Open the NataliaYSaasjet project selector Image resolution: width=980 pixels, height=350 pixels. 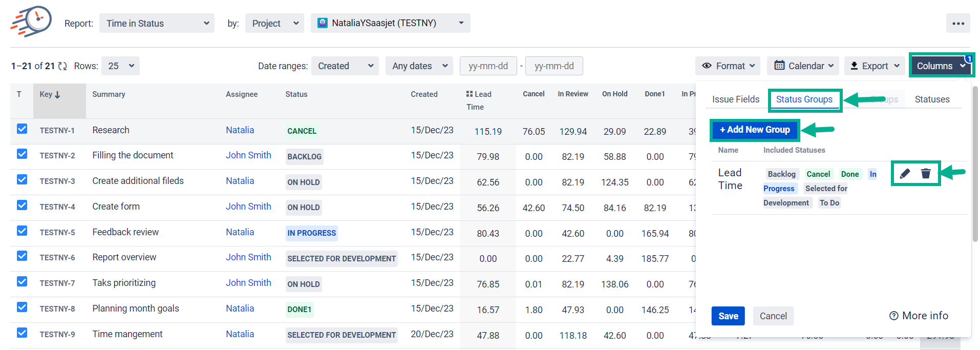tap(391, 23)
